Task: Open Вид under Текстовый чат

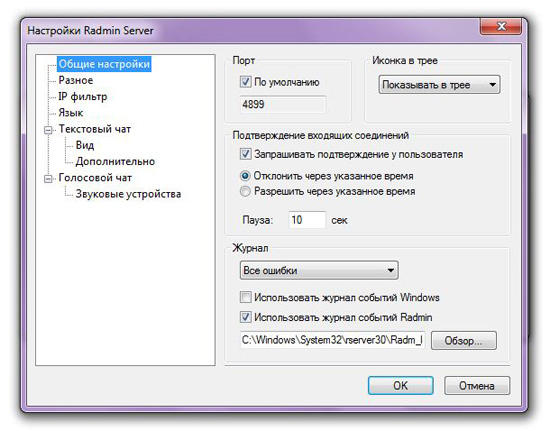Action: click(x=85, y=145)
